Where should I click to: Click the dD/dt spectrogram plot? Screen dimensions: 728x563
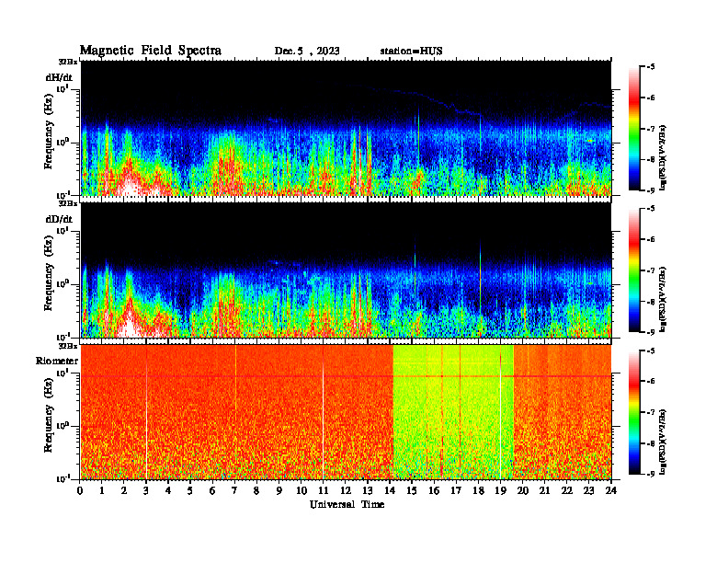(x=346, y=270)
